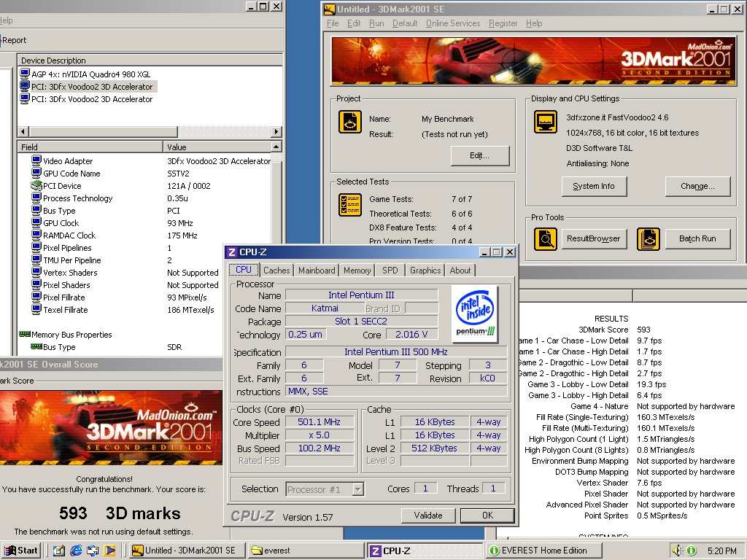Click the Specification Intel Pentium III 500 MHz field
747x560 pixels.
click(x=396, y=352)
